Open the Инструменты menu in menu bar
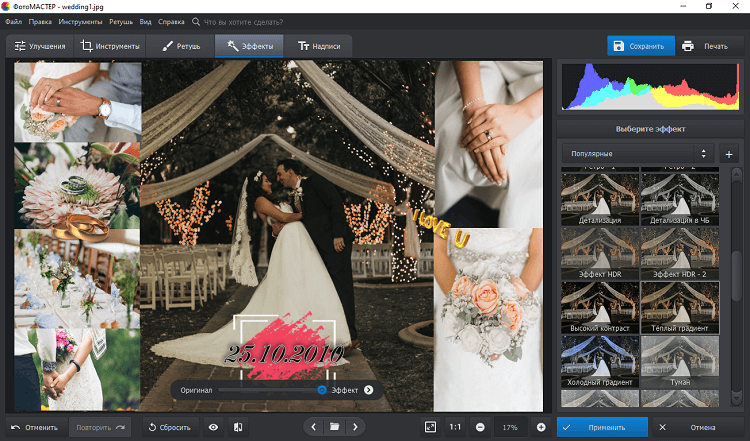750x441 pixels. coord(80,22)
